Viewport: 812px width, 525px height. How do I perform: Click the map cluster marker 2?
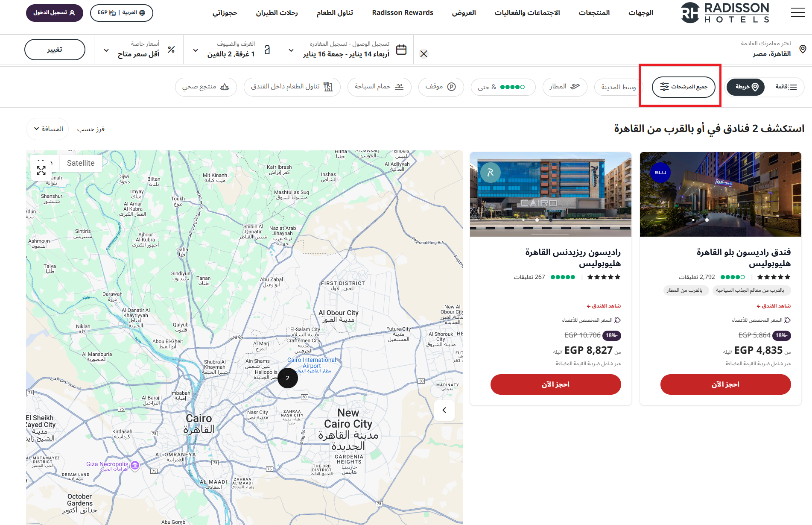tap(288, 378)
